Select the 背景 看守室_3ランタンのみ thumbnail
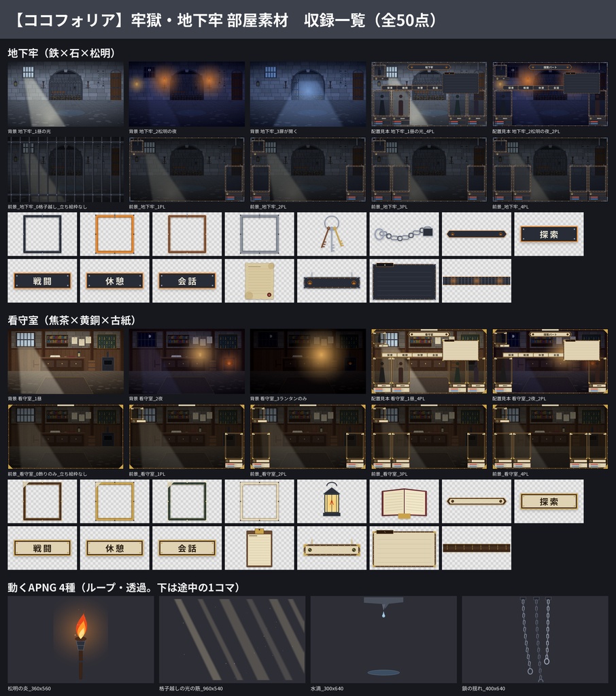 308,362
